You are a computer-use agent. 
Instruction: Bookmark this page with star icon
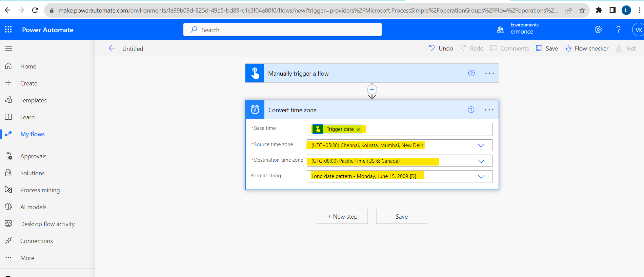582,11
